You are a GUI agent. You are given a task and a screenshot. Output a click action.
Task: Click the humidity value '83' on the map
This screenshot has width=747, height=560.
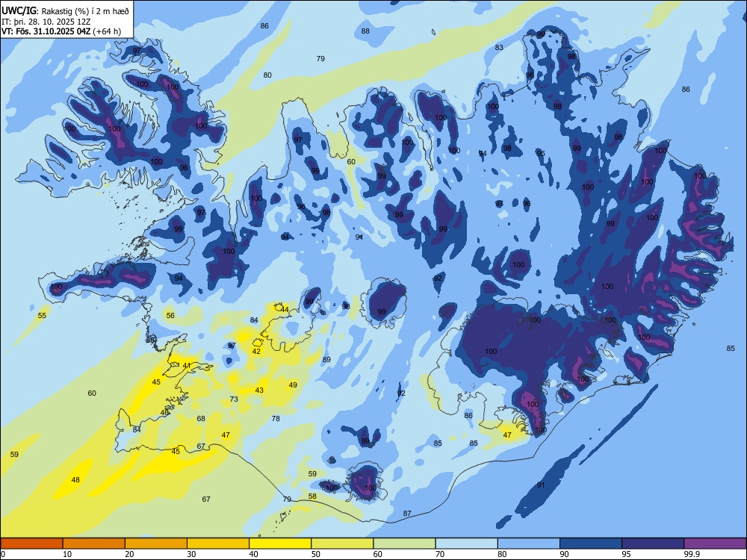tap(499, 47)
